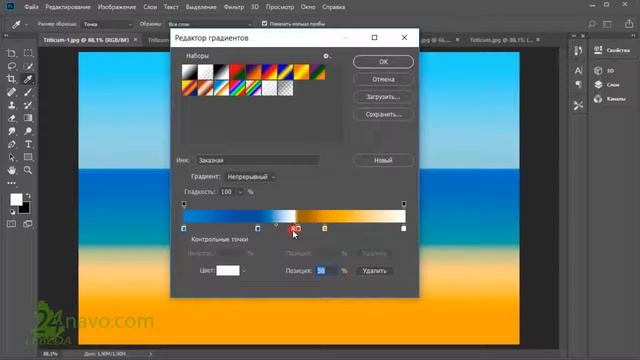640x360 pixels.
Task: Switch to the first document tab at 88.1%
Action: (x=86, y=40)
